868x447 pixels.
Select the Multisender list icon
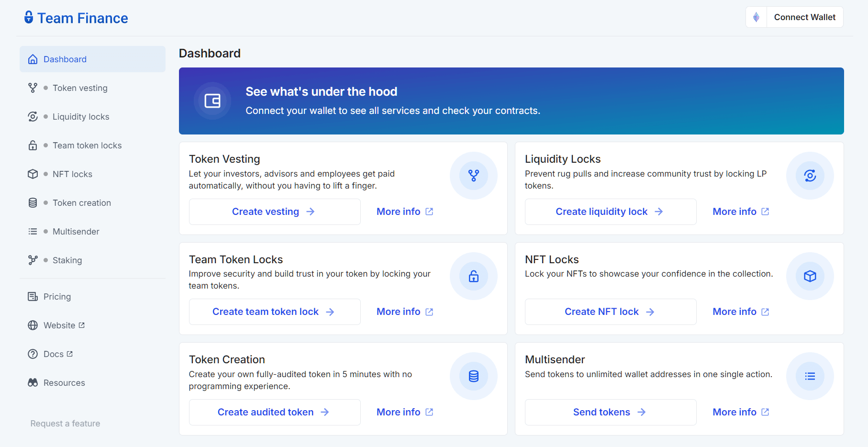pos(32,231)
